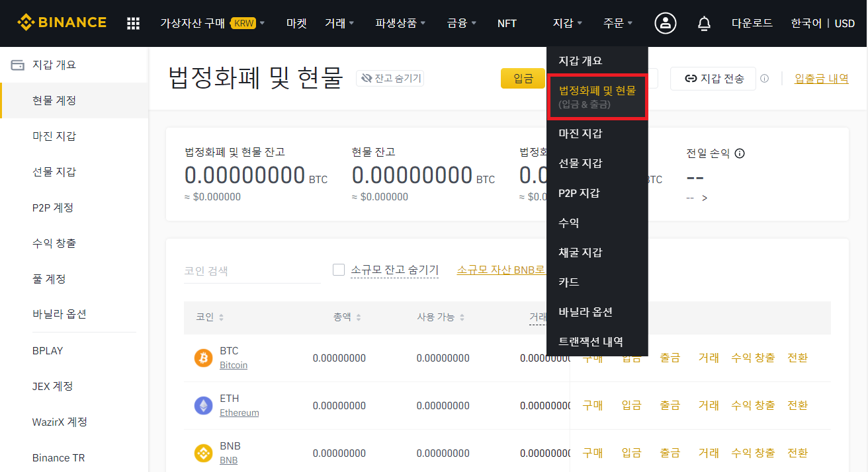Click the BNB coin icon
The width and height of the screenshot is (868, 472).
coord(203,453)
